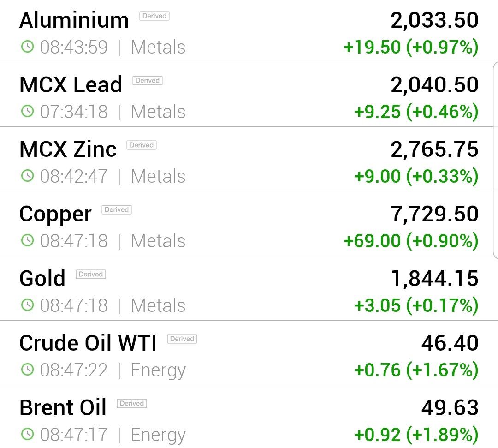Click the Derived tag beside Crude Oil WTI

pyautogui.click(x=182, y=339)
